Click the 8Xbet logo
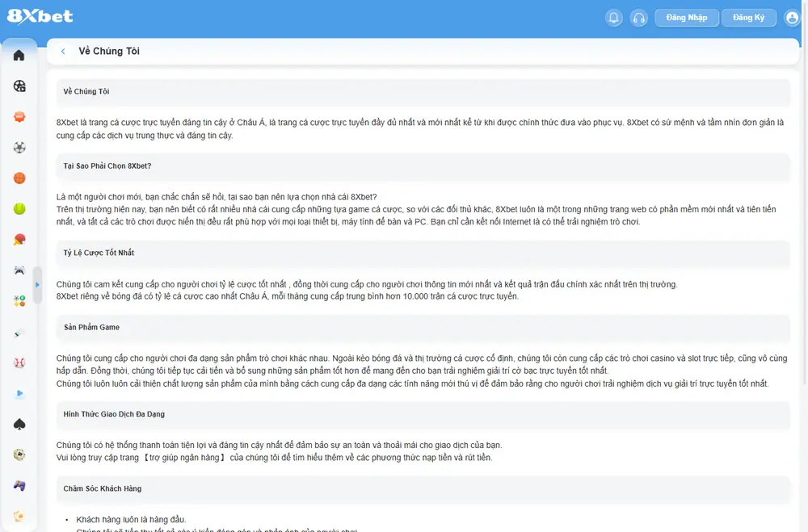Screen dimensions: 808x532 [40, 16]
